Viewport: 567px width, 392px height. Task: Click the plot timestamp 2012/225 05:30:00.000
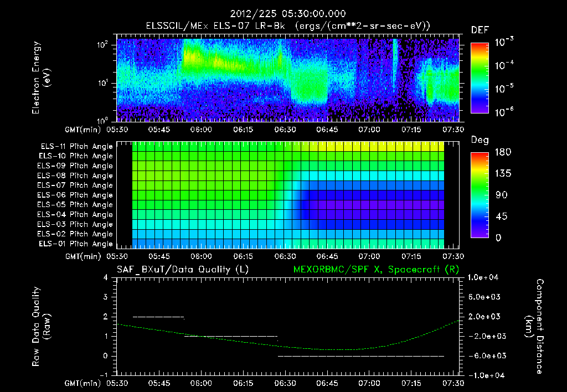[x=288, y=14]
